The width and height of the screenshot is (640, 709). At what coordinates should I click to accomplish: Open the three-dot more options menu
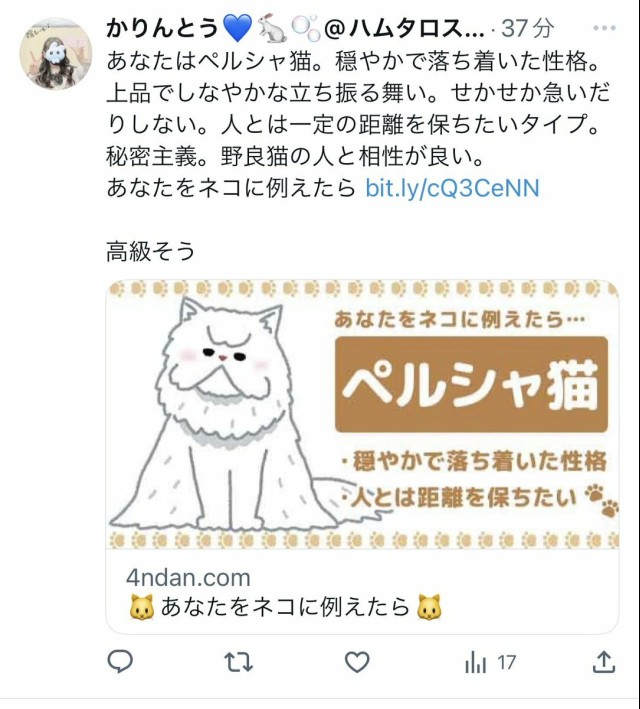tap(604, 28)
